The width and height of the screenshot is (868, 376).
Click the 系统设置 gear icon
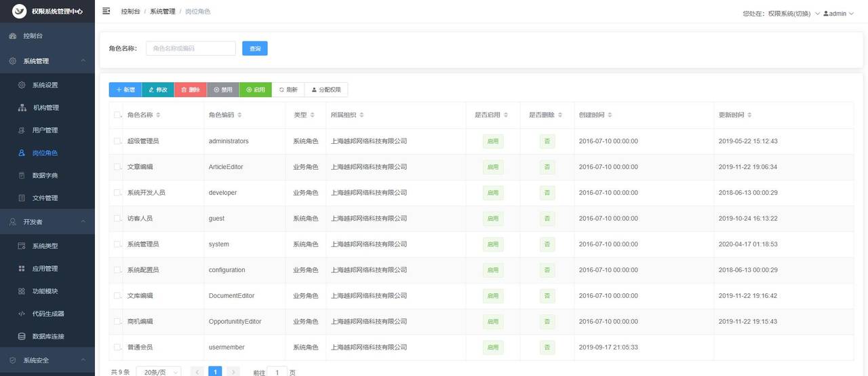[x=22, y=85]
